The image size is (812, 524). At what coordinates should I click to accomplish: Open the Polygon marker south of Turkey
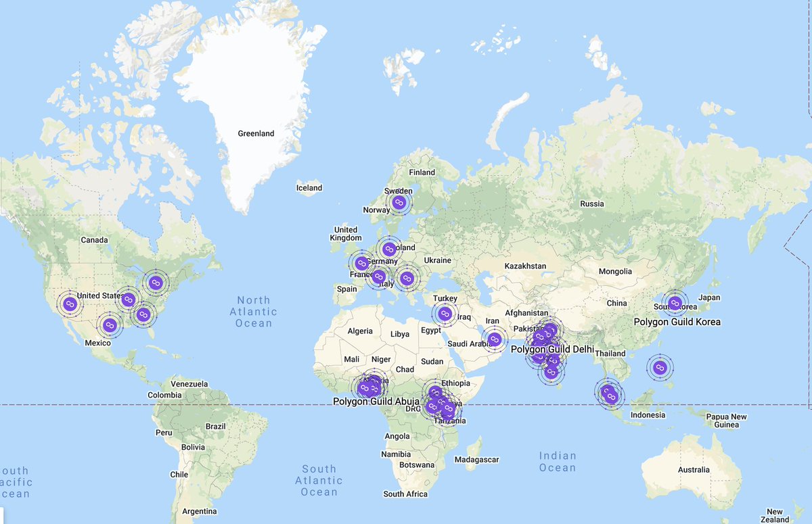[445, 314]
